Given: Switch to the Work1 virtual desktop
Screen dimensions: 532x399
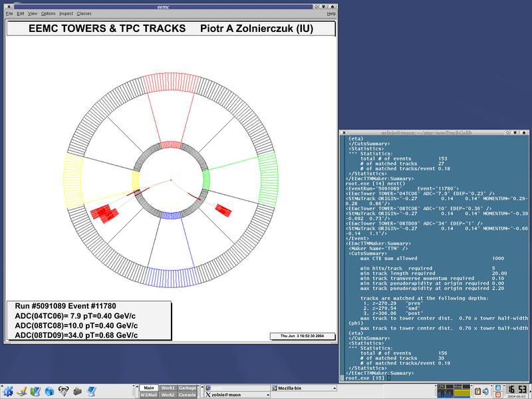Looking at the screenshot, I should click(168, 388).
